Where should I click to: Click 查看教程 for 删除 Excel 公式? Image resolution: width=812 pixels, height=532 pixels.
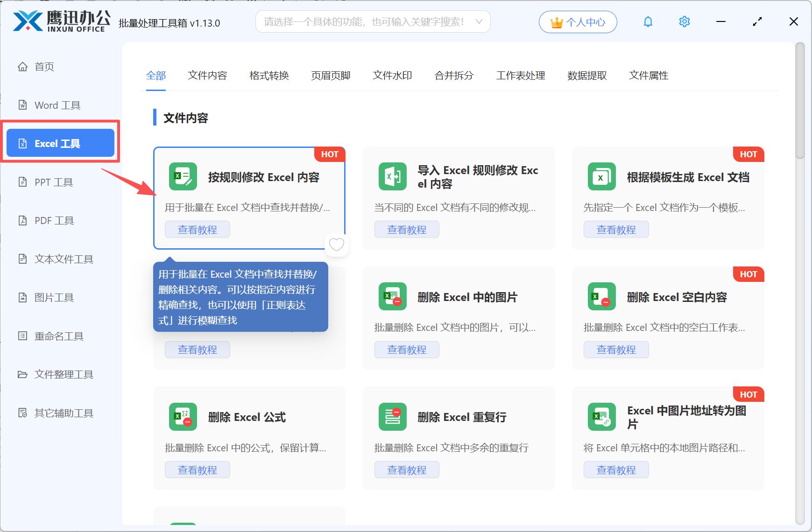click(x=197, y=469)
